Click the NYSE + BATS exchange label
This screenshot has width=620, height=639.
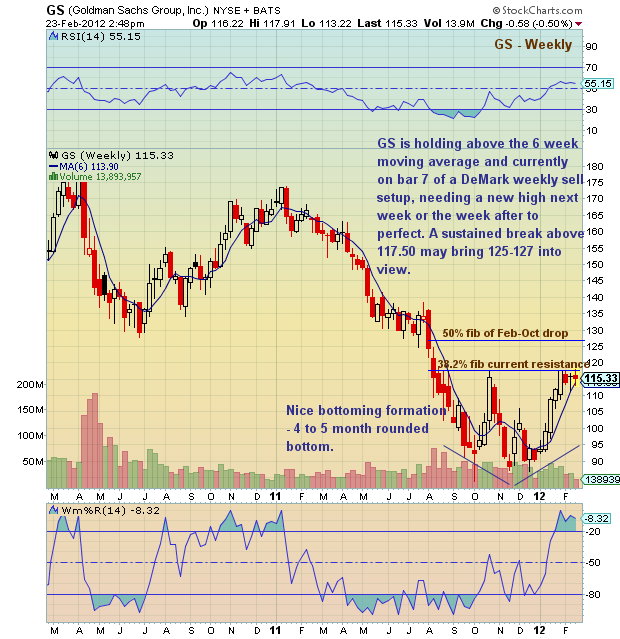(247, 11)
